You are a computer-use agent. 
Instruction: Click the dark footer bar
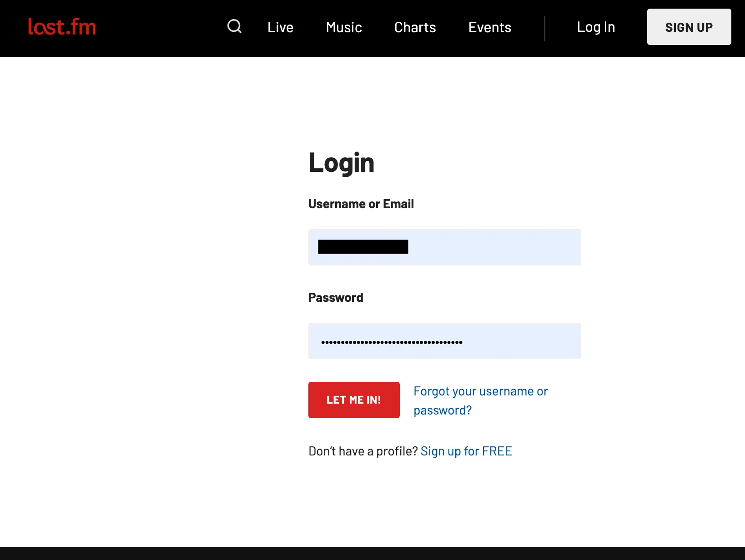(372, 554)
